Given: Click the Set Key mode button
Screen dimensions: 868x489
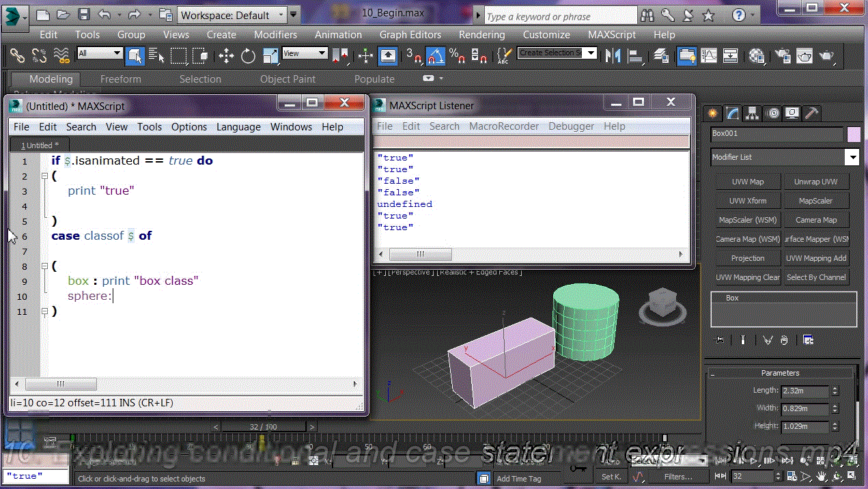Looking at the screenshot, I should pyautogui.click(x=611, y=477).
